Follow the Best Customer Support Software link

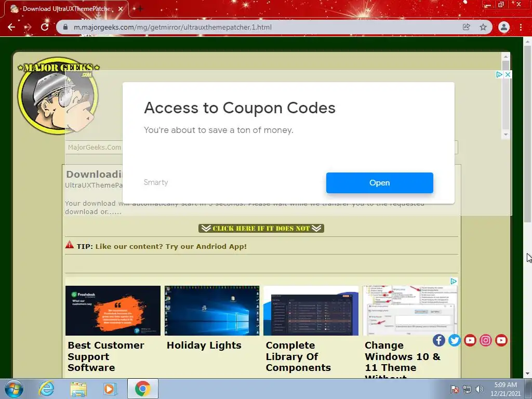tap(106, 356)
